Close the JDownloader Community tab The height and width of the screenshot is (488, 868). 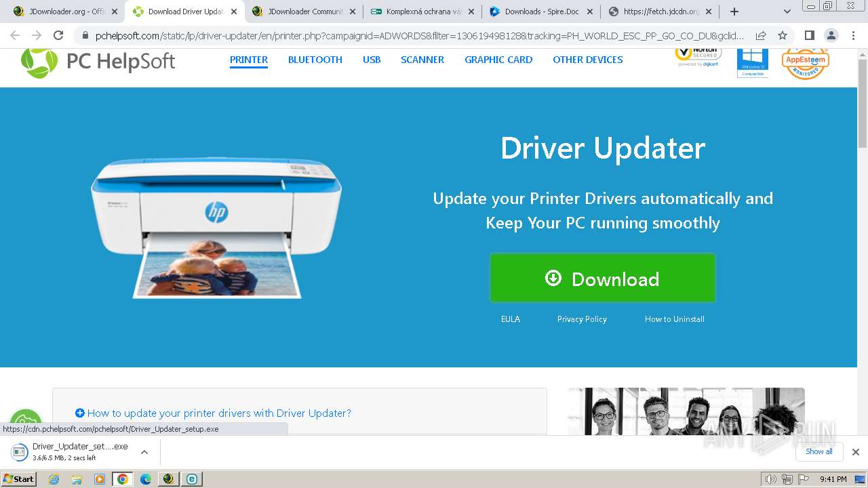click(353, 12)
